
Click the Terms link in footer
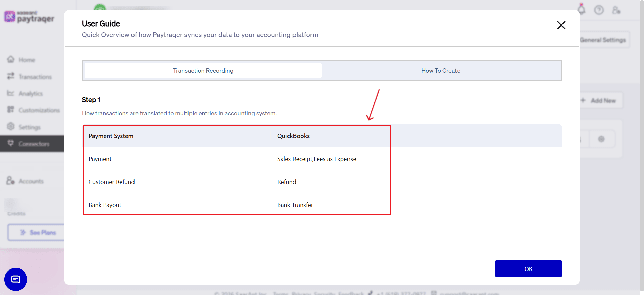click(x=281, y=294)
